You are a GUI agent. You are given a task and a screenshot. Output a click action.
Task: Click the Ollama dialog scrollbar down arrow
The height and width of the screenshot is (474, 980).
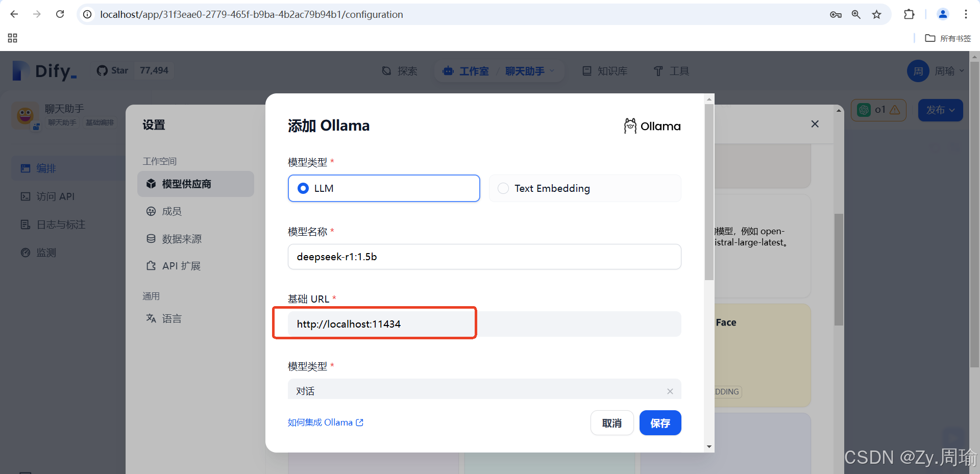coord(709,447)
